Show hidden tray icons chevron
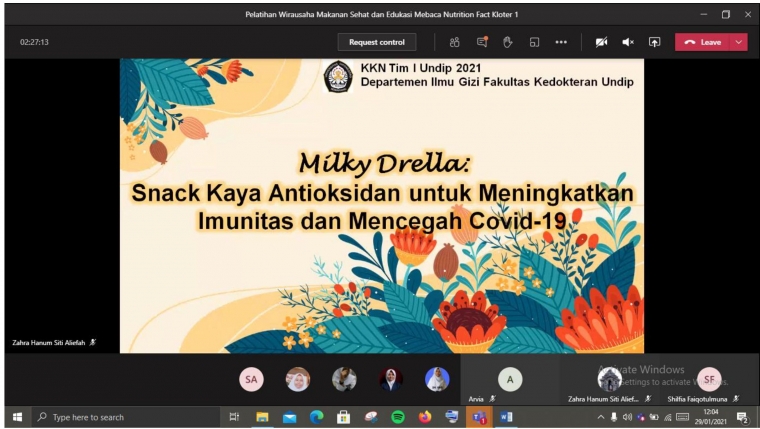Image resolution: width=760 pixels, height=429 pixels. point(601,417)
